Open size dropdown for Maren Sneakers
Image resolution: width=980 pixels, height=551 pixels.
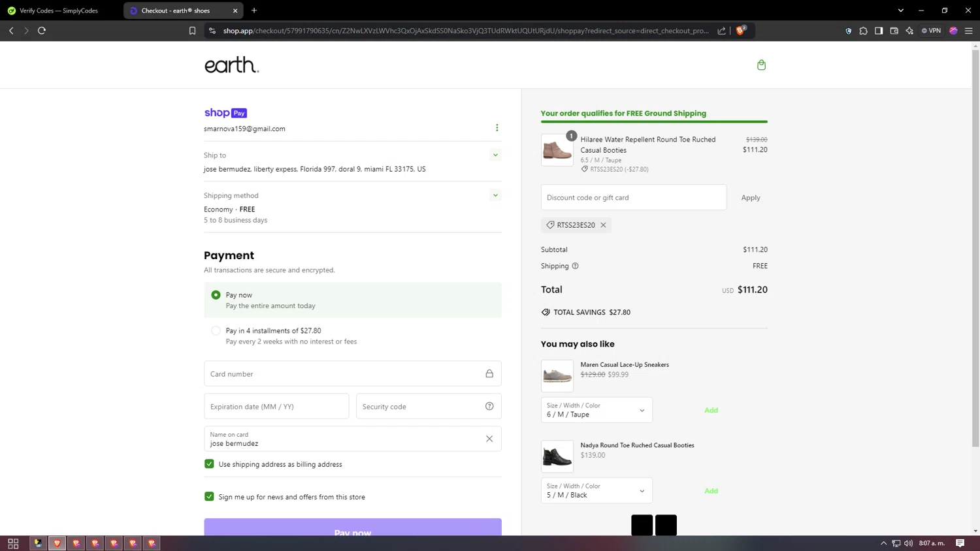[596, 410]
